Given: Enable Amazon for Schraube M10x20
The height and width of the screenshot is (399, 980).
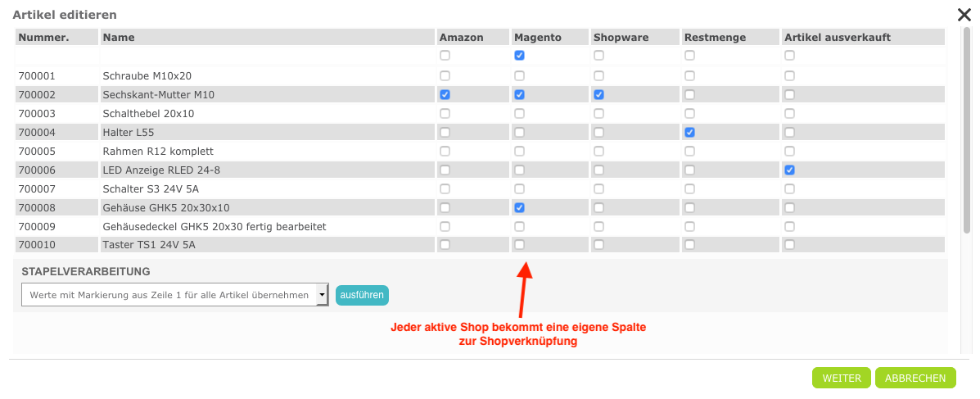Looking at the screenshot, I should [x=445, y=76].
